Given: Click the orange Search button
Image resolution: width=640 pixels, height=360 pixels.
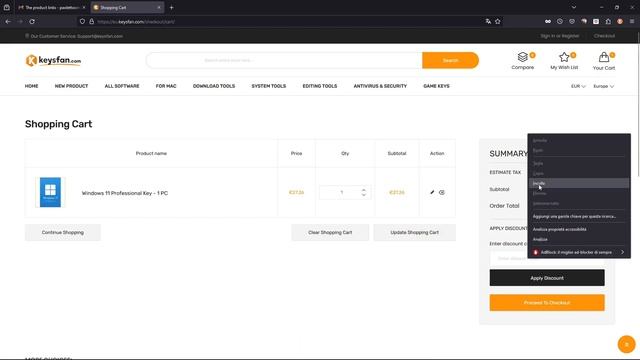Looking at the screenshot, I should click(x=450, y=60).
